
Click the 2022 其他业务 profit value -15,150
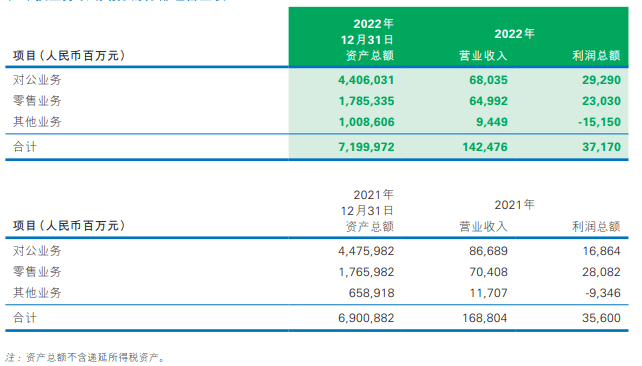(599, 122)
